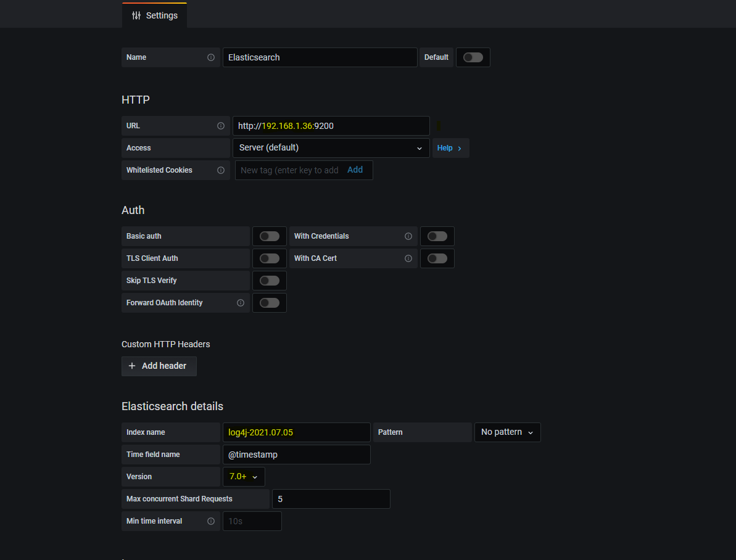Turn on Skip TLS Verify switch
Screen dimensions: 736x560
[270, 281]
